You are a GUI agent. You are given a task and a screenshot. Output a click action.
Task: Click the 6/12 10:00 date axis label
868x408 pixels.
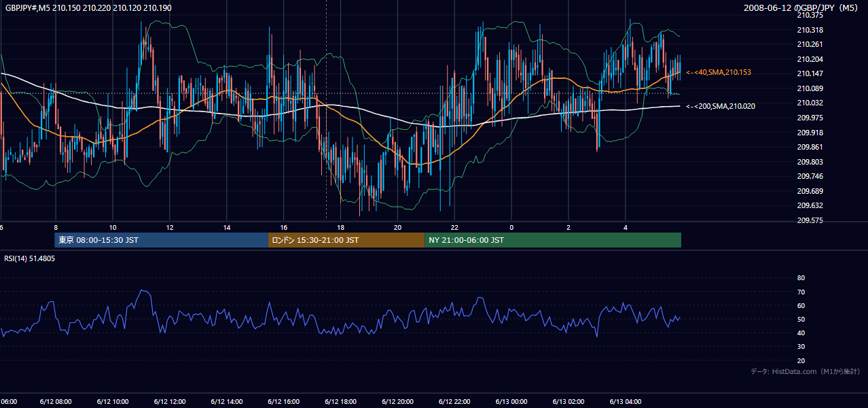(x=113, y=401)
